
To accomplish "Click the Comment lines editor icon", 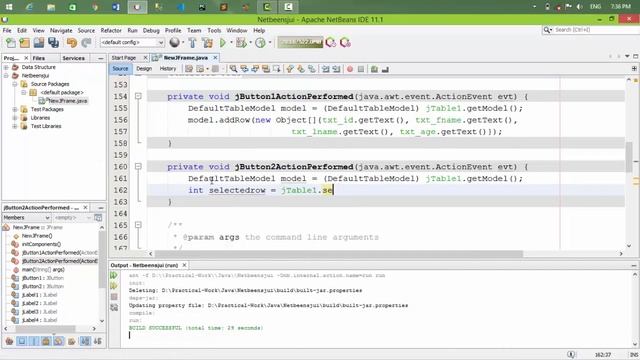I will coord(374,69).
